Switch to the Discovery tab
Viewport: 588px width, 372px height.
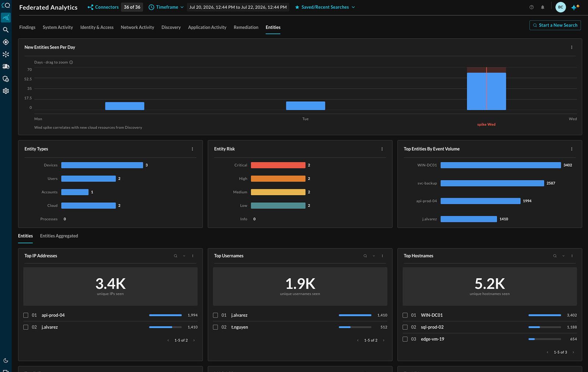(x=171, y=28)
